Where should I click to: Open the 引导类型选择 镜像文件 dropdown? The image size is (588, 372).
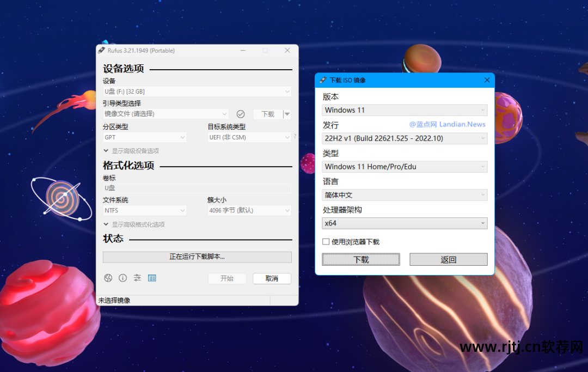pos(166,114)
